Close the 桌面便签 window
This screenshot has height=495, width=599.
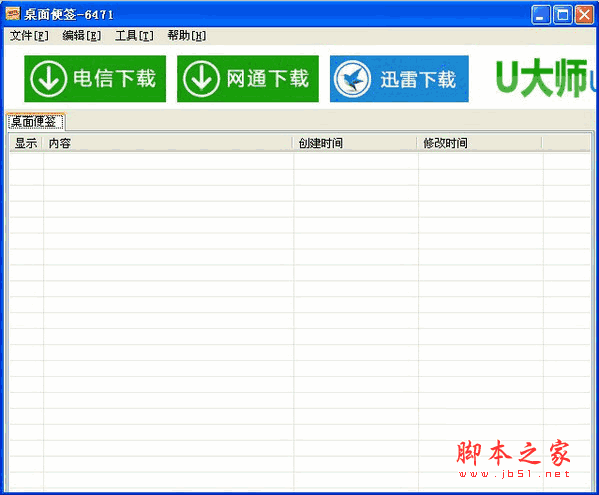tap(584, 15)
